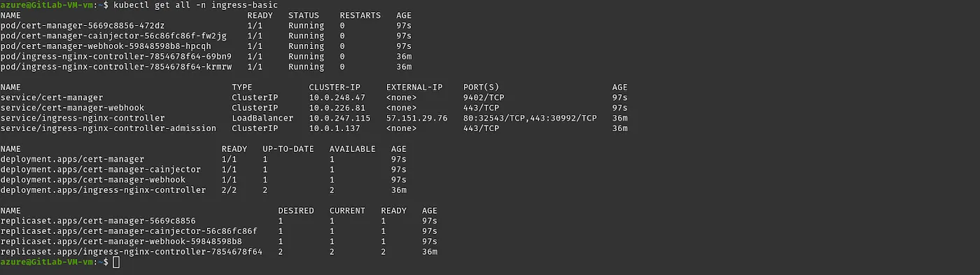
Task: Select replicaset.apps/cert-manager-webhook-59848598b8
Action: [121, 241]
